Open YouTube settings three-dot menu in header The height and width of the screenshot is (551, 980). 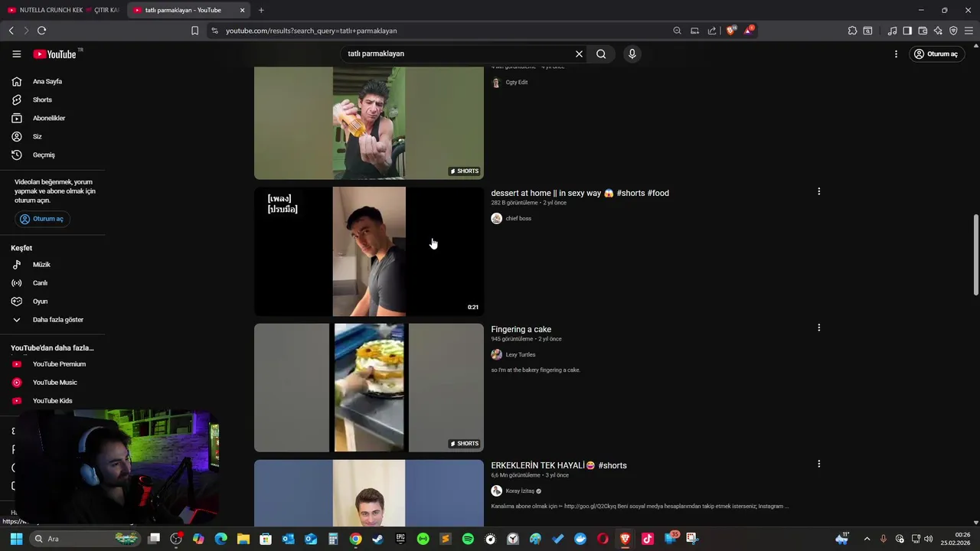point(896,54)
